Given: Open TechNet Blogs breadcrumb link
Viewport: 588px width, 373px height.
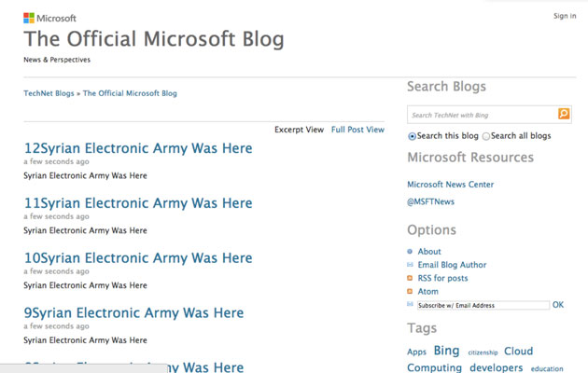Looking at the screenshot, I should click(x=49, y=93).
